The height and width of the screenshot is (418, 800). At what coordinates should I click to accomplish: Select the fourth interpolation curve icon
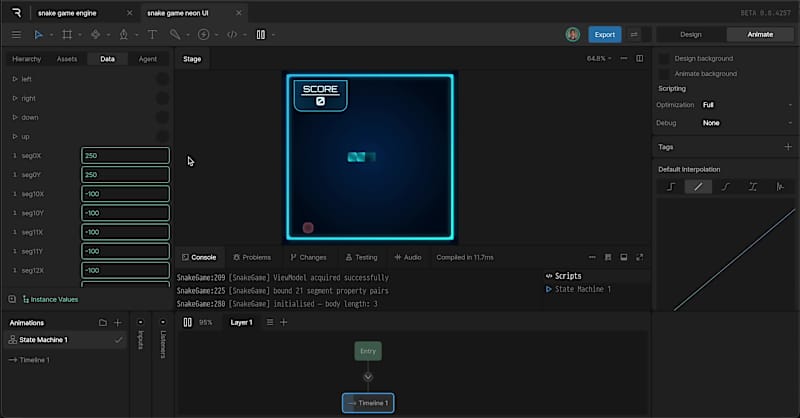click(753, 187)
